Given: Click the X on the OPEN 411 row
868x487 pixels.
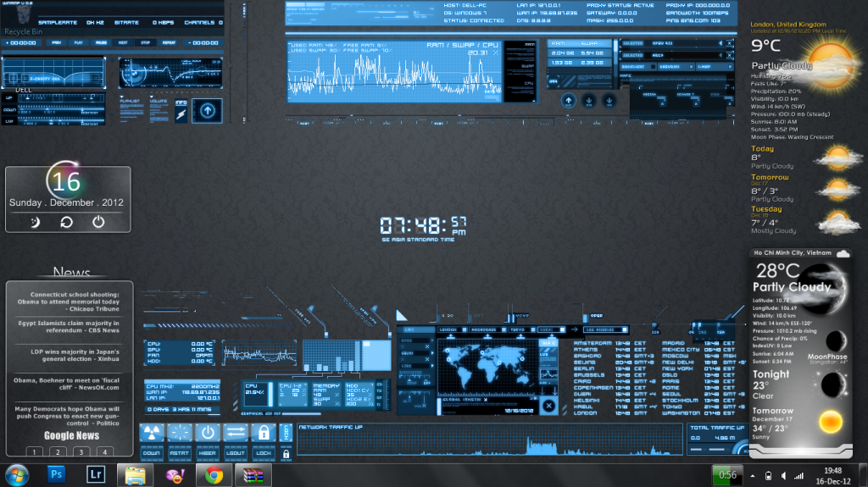Looking at the screenshot, I should coord(730,42).
